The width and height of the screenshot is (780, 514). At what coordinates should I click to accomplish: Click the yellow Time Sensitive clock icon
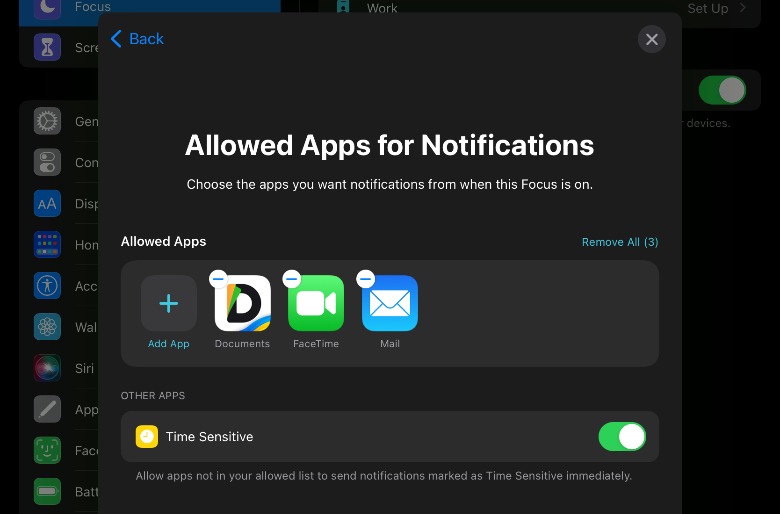147,437
